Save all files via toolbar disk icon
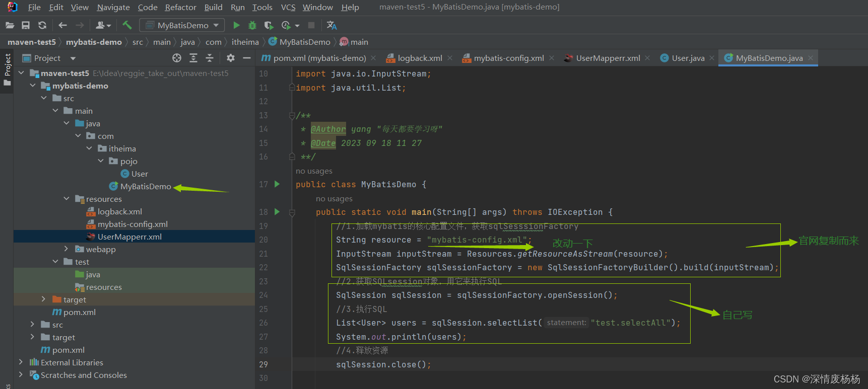The image size is (868, 389). point(26,25)
